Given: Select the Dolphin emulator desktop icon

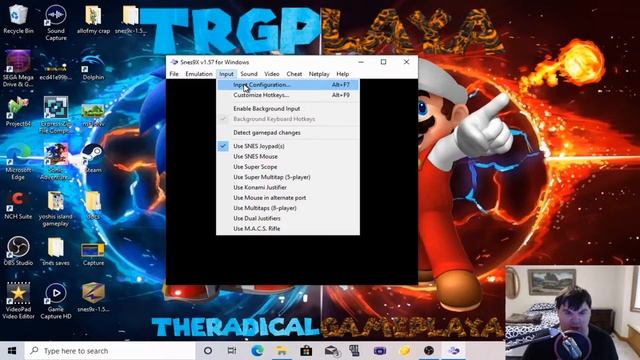Looking at the screenshot, I should click(93, 65).
